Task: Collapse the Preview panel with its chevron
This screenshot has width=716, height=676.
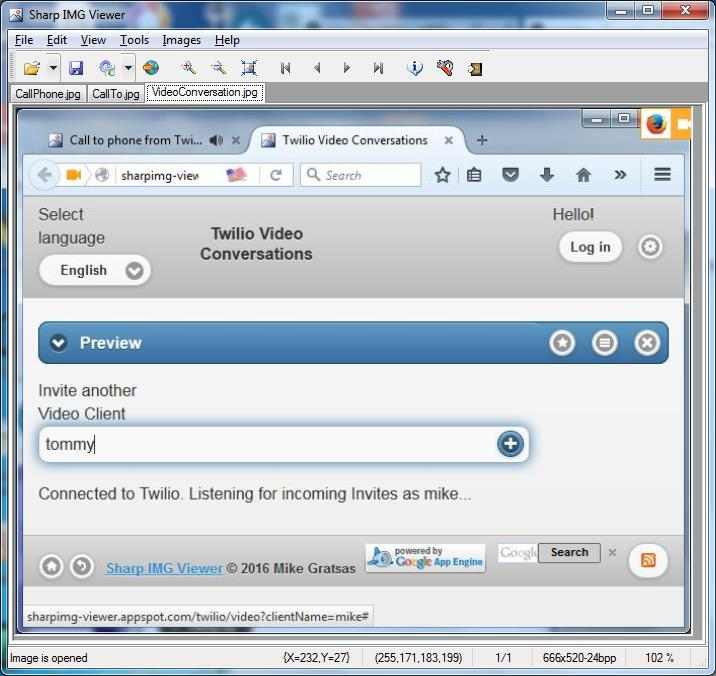Action: [58, 343]
